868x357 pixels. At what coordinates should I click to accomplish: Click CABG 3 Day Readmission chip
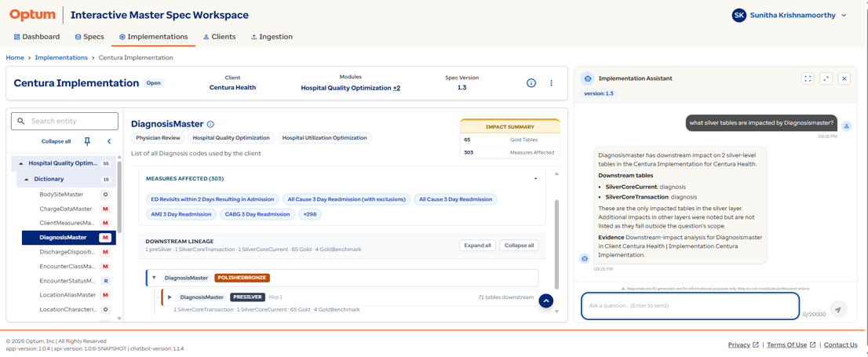pos(257,214)
